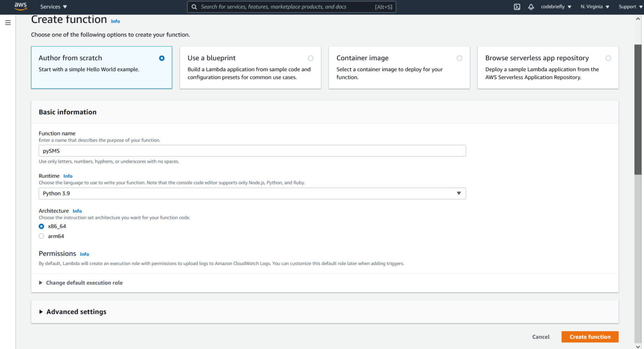644x349 pixels.
Task: Choose the arm64 architecture
Action: 42,236
